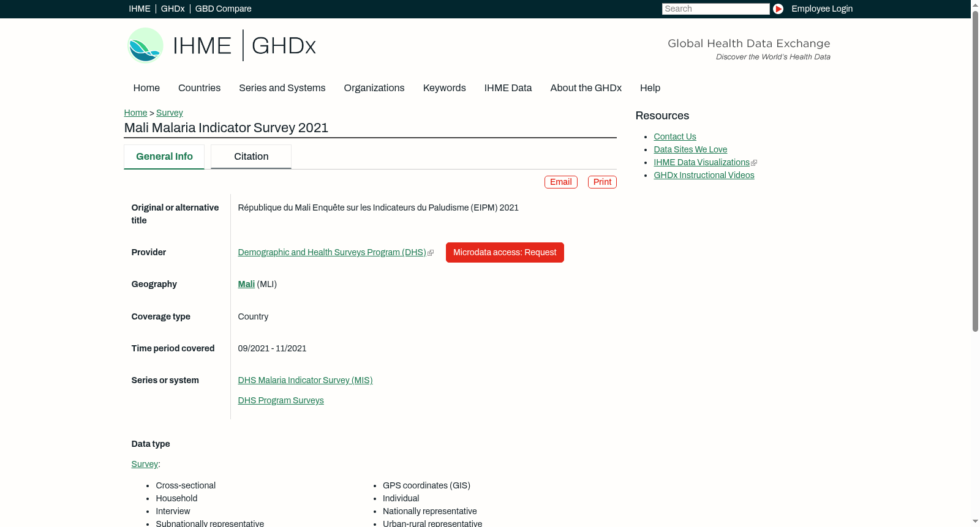Open the Keywords navigation menu
980x527 pixels.
click(445, 88)
